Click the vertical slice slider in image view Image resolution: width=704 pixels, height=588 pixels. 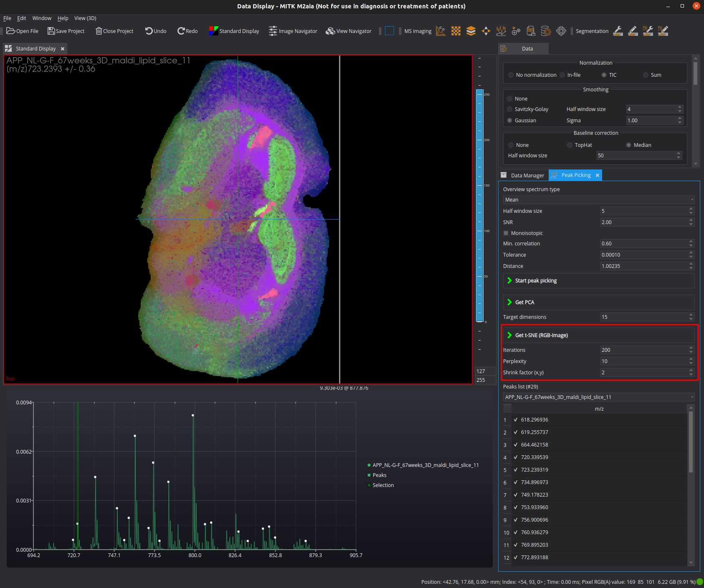pos(340,220)
